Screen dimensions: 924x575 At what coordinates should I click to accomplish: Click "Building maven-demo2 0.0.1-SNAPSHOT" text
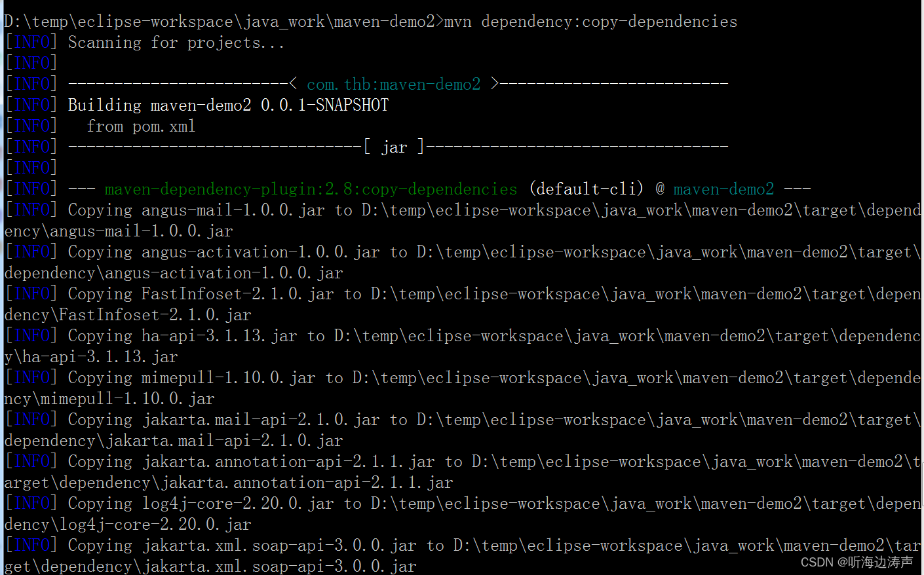click(x=228, y=105)
